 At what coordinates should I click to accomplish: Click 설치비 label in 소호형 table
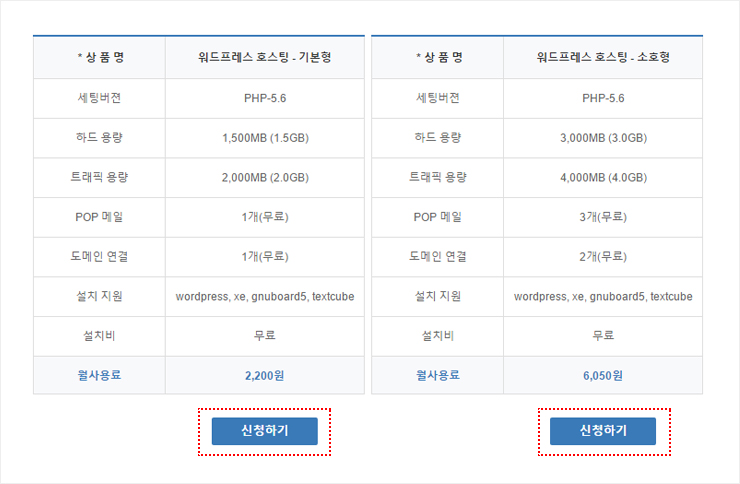[438, 336]
